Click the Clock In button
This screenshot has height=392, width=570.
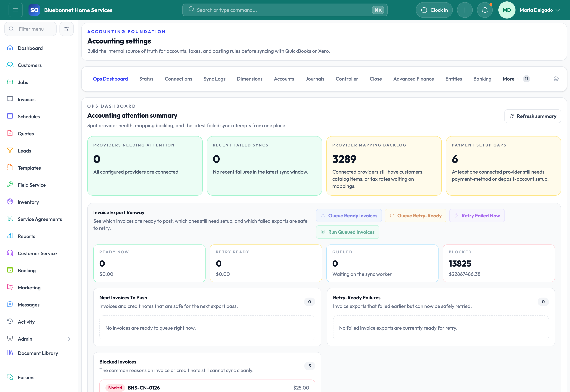(434, 10)
